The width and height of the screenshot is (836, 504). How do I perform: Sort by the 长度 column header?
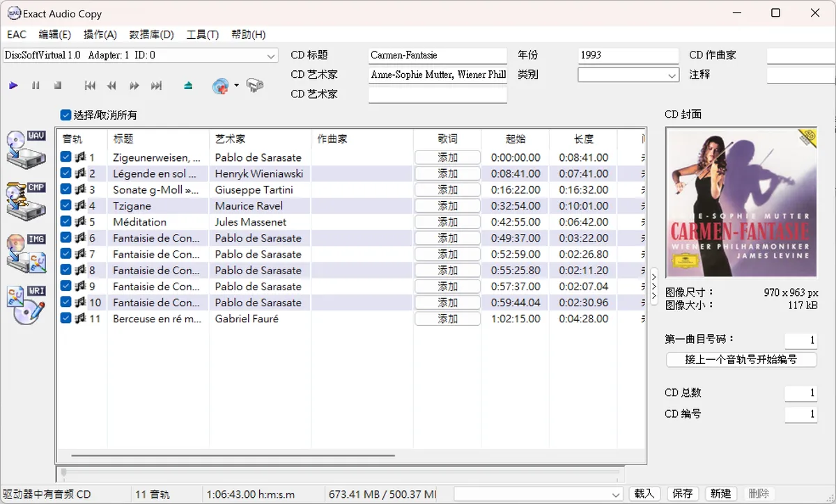pos(584,139)
